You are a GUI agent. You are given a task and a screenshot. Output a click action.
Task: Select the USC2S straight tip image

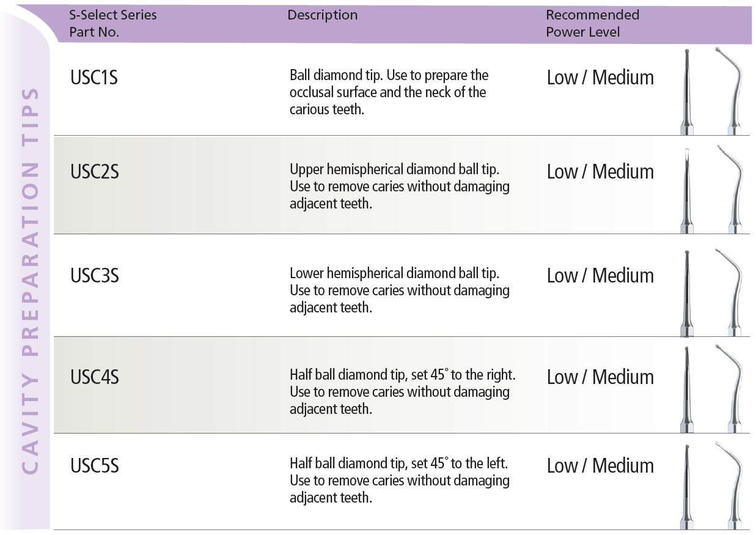click(x=687, y=191)
